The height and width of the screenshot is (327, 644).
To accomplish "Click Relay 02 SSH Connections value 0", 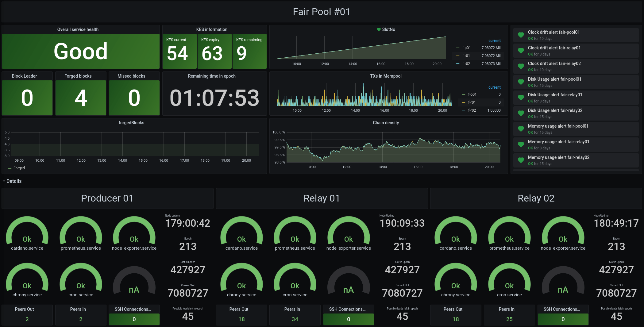I will pos(563,319).
